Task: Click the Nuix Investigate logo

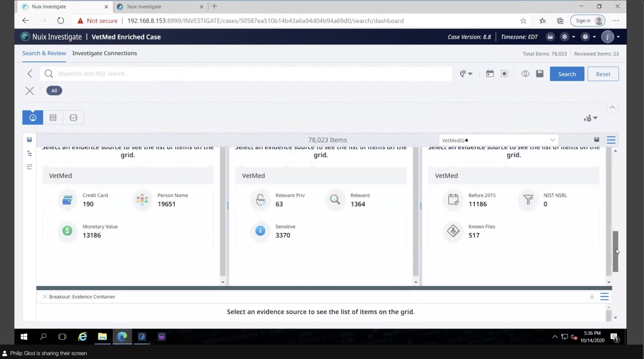Action: 51,37
